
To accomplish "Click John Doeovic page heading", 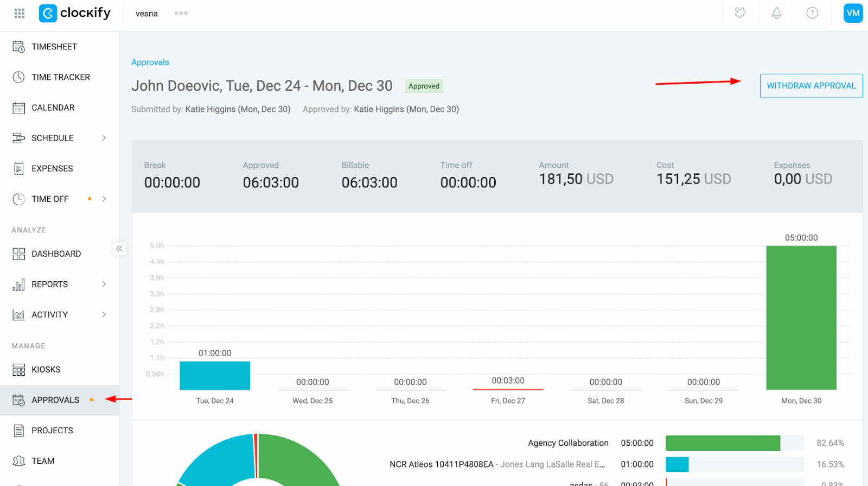I will point(261,86).
